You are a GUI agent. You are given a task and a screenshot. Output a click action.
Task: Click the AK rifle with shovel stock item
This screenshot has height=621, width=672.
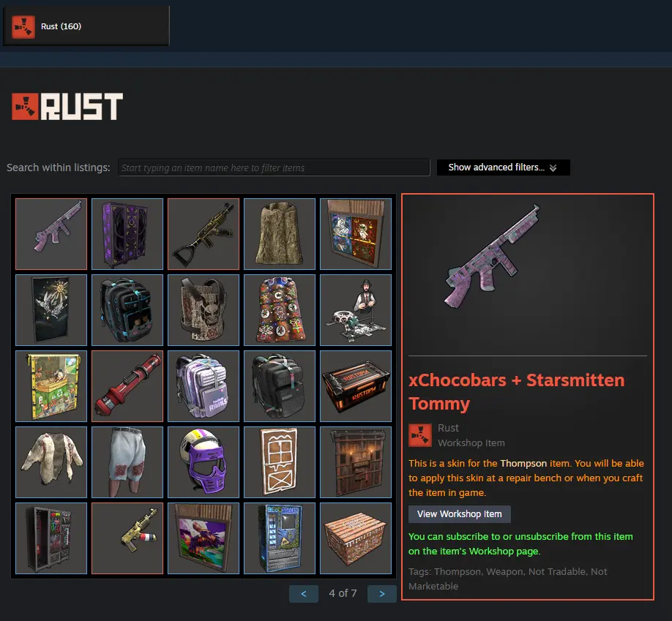coord(204,234)
